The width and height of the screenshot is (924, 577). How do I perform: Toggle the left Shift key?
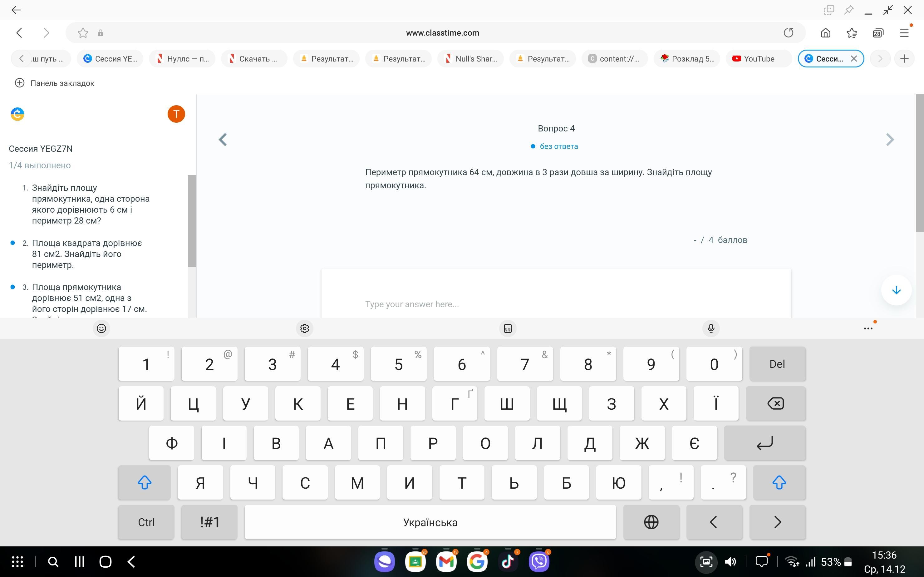click(144, 482)
